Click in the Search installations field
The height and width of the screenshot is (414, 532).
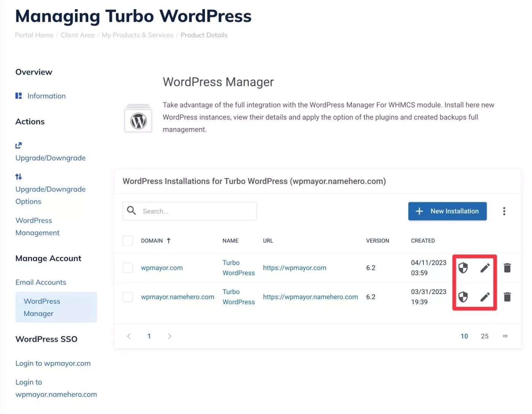pos(190,211)
